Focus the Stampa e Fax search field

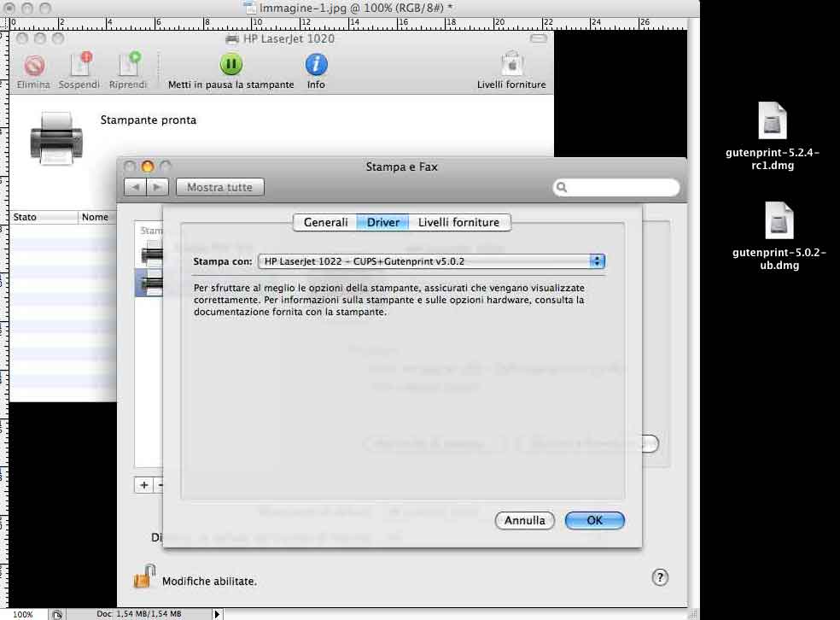coord(616,187)
